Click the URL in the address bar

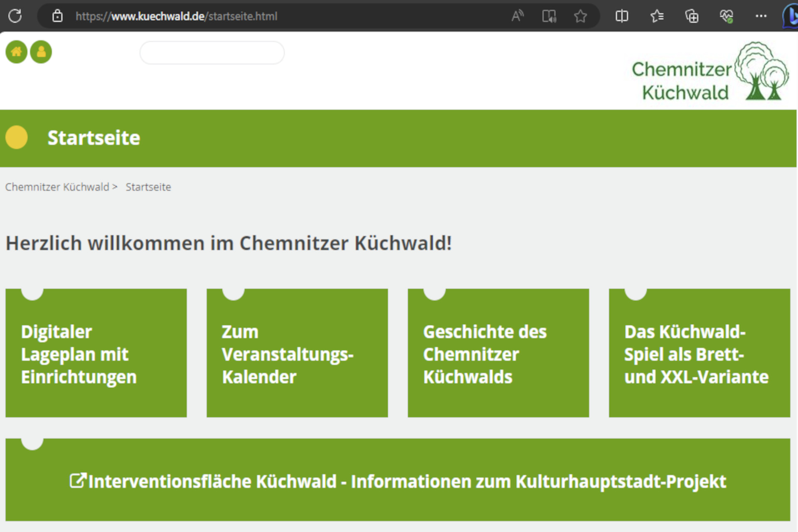(x=176, y=16)
